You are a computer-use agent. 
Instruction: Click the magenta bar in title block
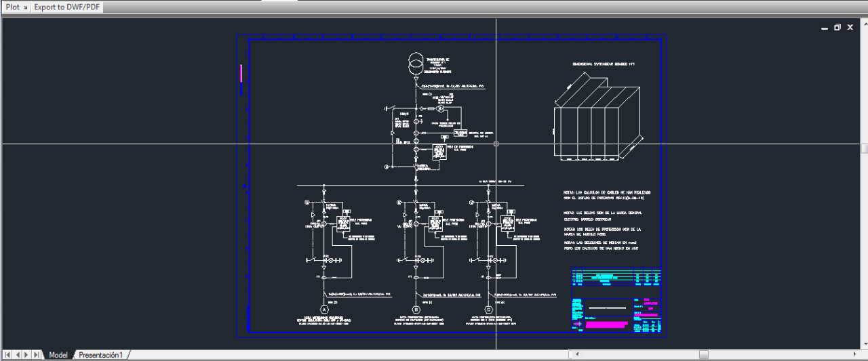click(x=605, y=325)
